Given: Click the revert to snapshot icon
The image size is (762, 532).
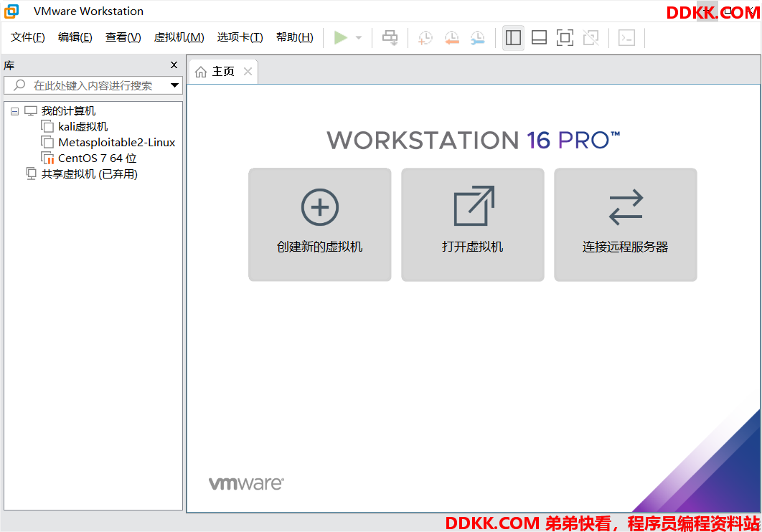Looking at the screenshot, I should point(451,37).
